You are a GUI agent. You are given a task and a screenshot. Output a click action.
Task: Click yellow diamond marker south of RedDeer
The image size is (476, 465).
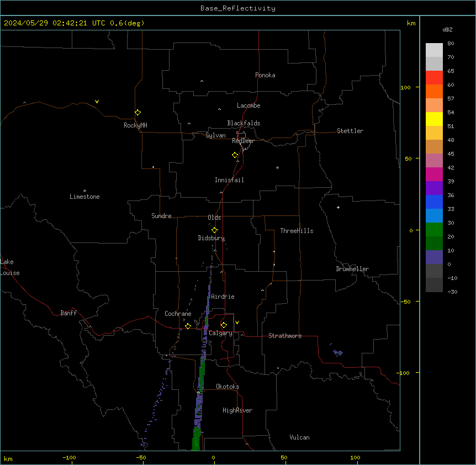tap(235, 155)
